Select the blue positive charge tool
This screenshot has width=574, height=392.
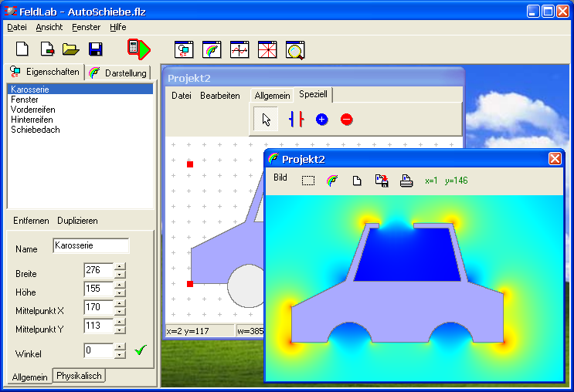click(x=322, y=120)
